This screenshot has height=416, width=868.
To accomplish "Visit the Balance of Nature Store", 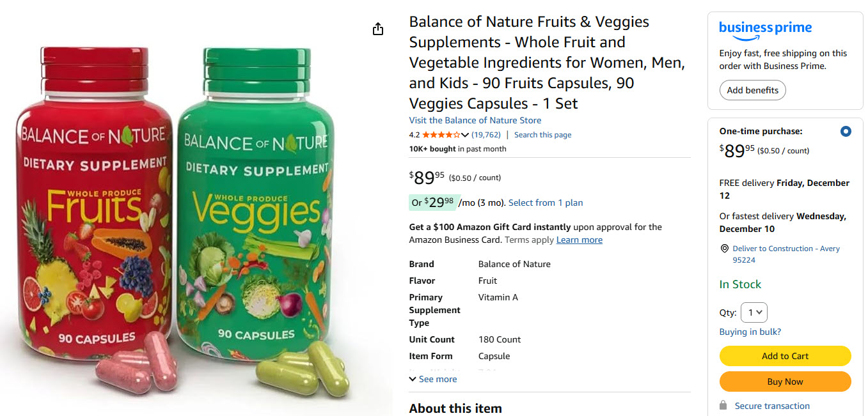I will [475, 120].
